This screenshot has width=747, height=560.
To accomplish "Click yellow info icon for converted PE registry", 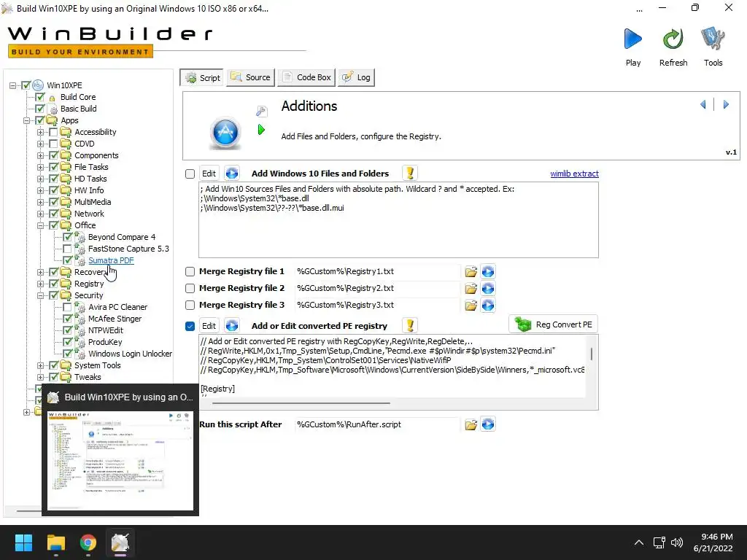I will tap(410, 326).
